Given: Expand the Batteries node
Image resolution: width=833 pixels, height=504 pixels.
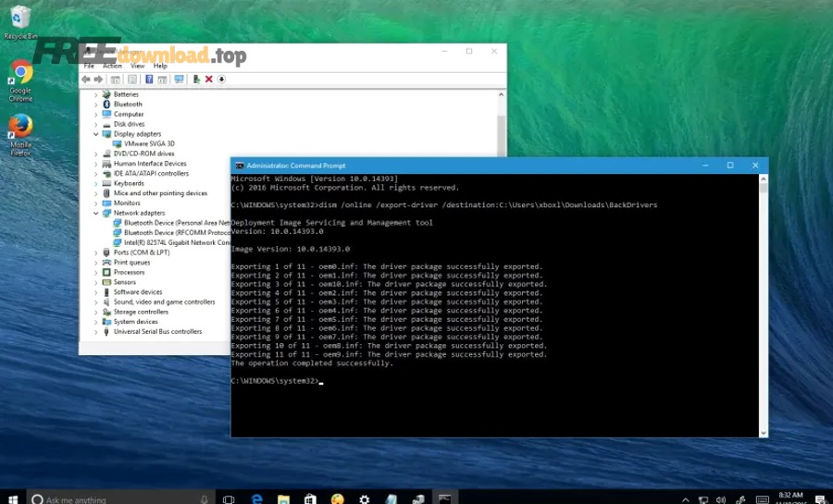Looking at the screenshot, I should (95, 94).
